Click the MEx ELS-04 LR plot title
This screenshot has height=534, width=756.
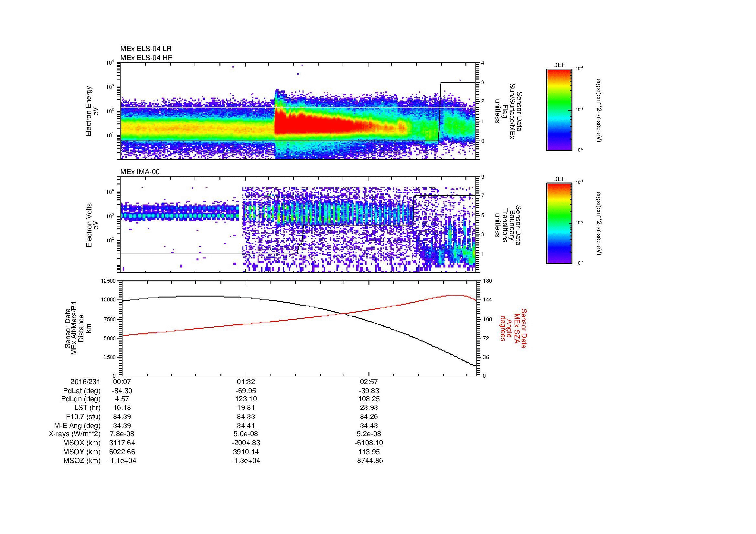click(x=146, y=49)
